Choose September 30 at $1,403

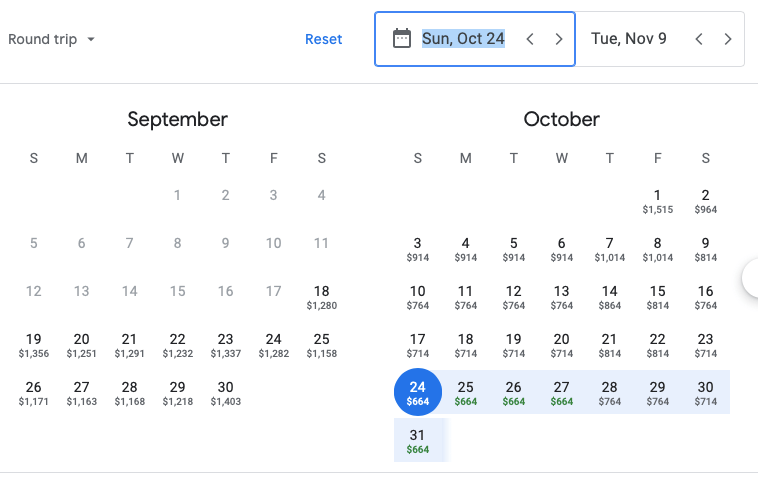click(x=226, y=392)
